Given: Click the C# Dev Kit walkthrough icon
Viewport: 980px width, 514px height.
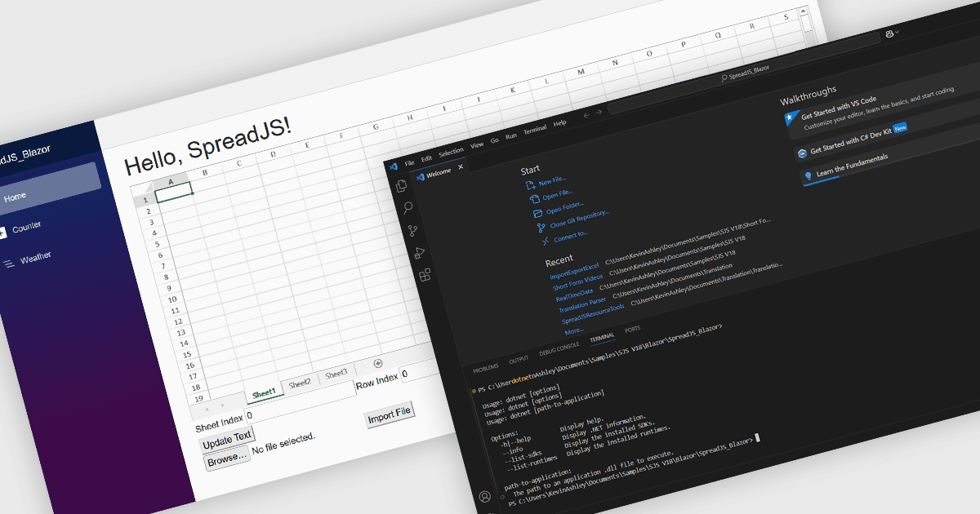Looking at the screenshot, I should pyautogui.click(x=803, y=153).
